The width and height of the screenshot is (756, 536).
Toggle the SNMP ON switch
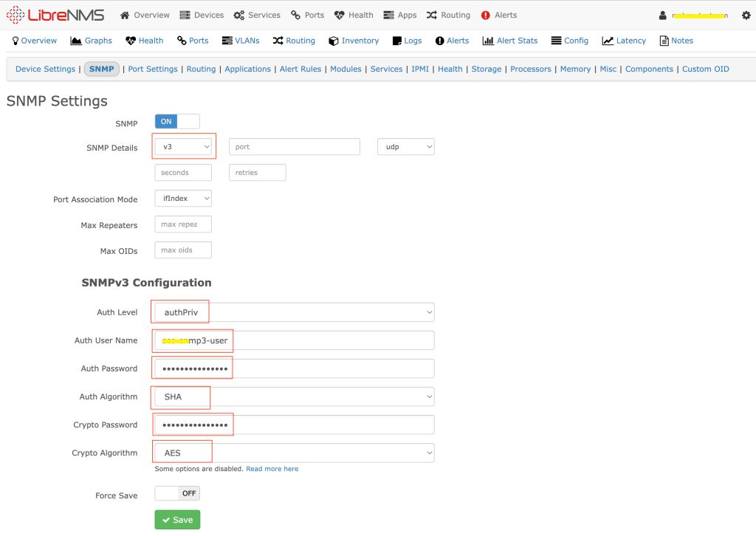177,121
